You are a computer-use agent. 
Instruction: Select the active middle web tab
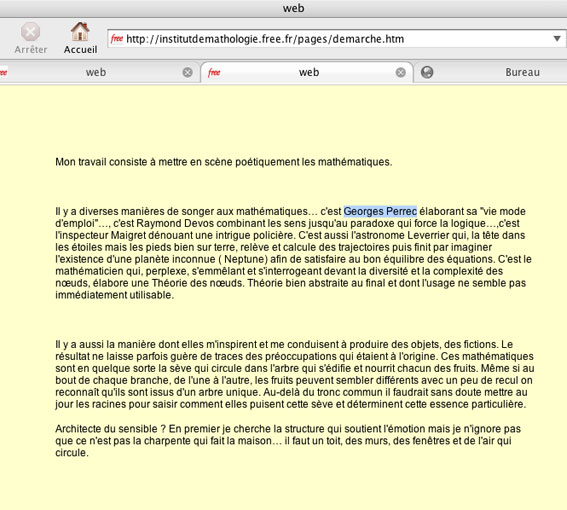click(x=308, y=72)
